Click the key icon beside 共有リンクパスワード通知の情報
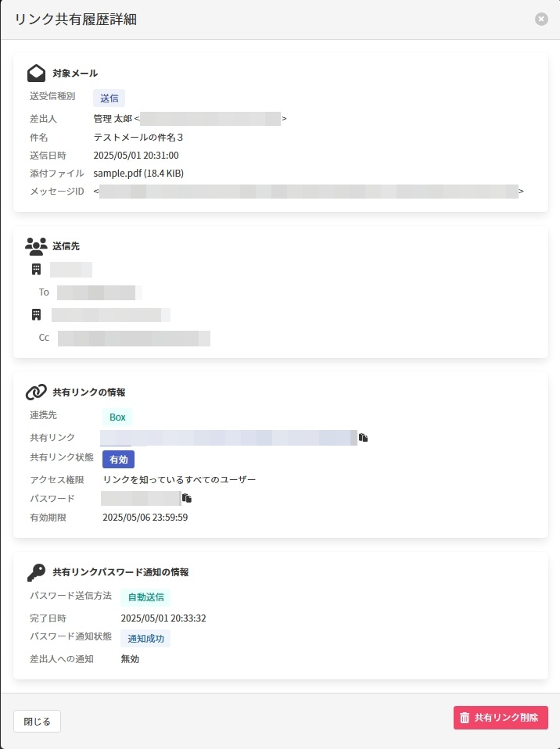 click(36, 572)
